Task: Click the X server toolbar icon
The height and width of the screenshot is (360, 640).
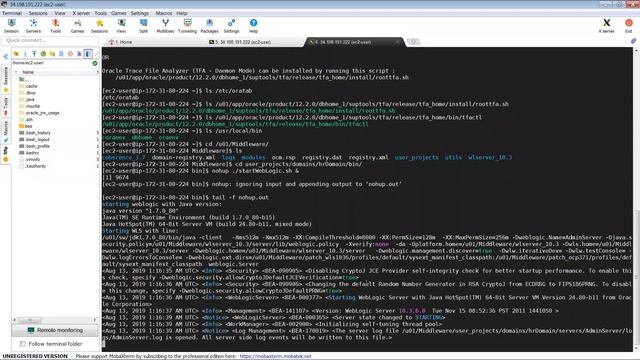Action: pyautogui.click(x=607, y=26)
